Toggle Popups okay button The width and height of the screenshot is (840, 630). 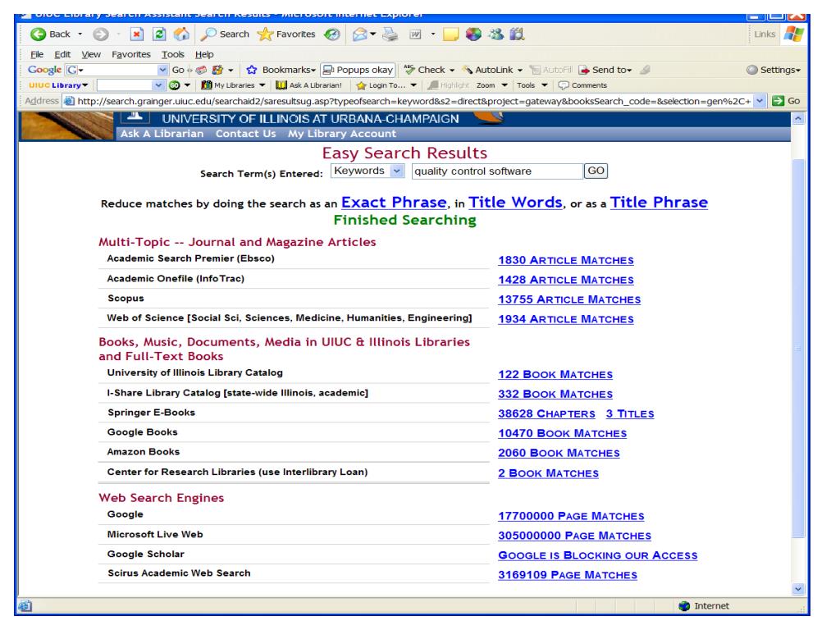(x=358, y=70)
